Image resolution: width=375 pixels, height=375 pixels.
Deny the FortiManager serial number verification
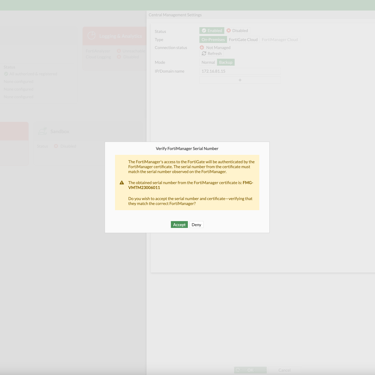tap(196, 225)
